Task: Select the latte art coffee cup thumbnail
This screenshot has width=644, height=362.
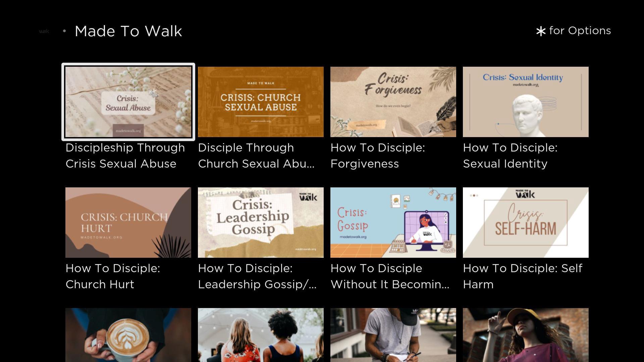Action: [128, 335]
